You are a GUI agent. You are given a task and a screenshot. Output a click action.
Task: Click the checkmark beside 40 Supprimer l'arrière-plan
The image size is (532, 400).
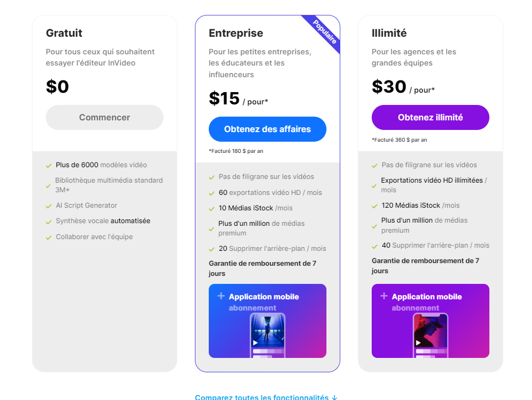pyautogui.click(x=374, y=246)
